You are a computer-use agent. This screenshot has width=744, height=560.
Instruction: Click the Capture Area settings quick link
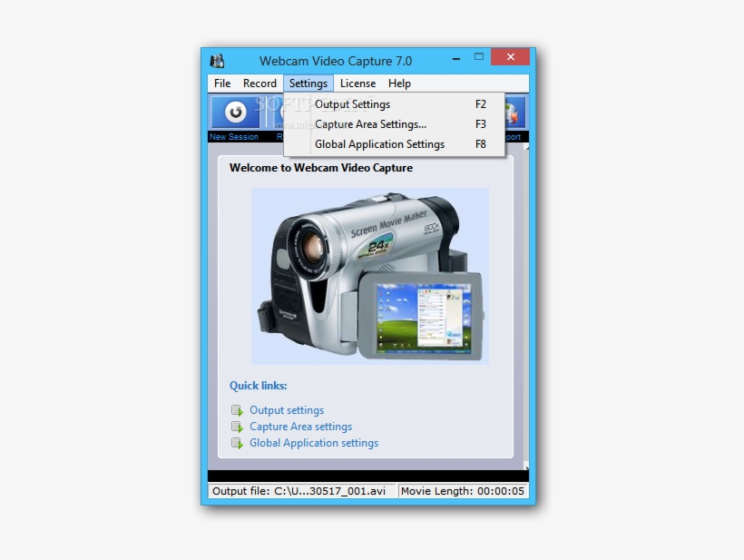tap(299, 427)
